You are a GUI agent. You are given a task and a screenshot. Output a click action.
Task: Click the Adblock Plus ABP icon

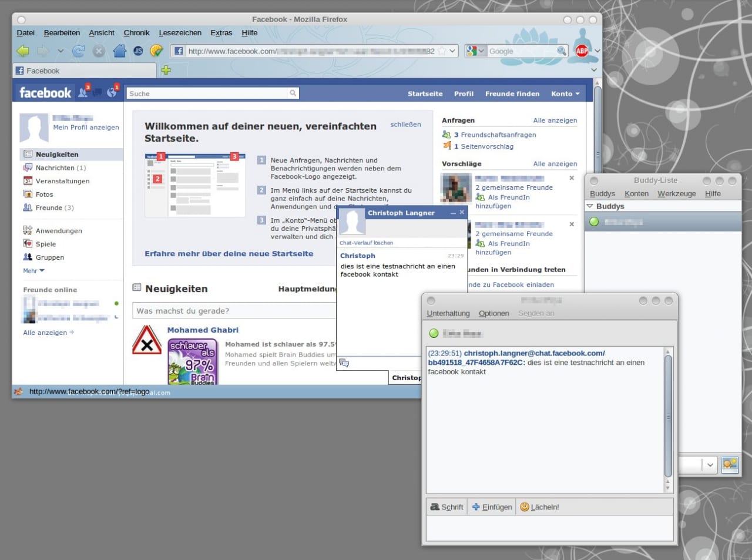click(x=582, y=51)
